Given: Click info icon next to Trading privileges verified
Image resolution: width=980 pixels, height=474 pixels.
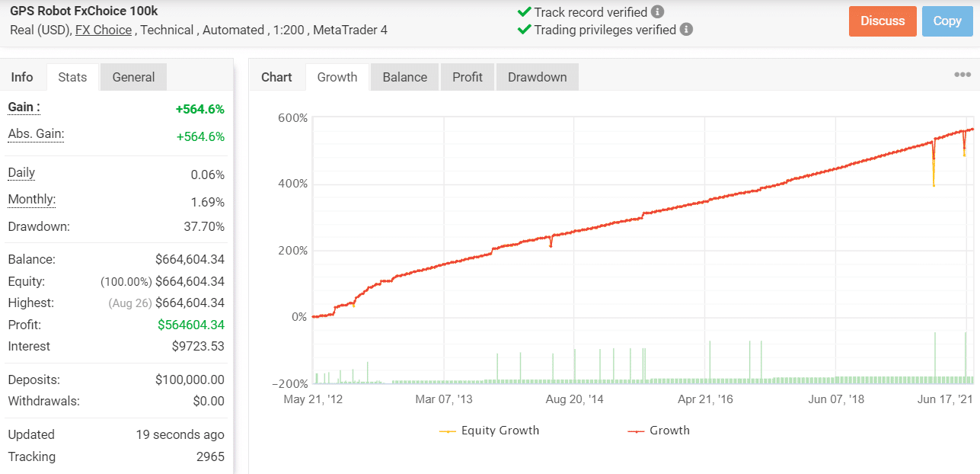Looking at the screenshot, I should 686,30.
